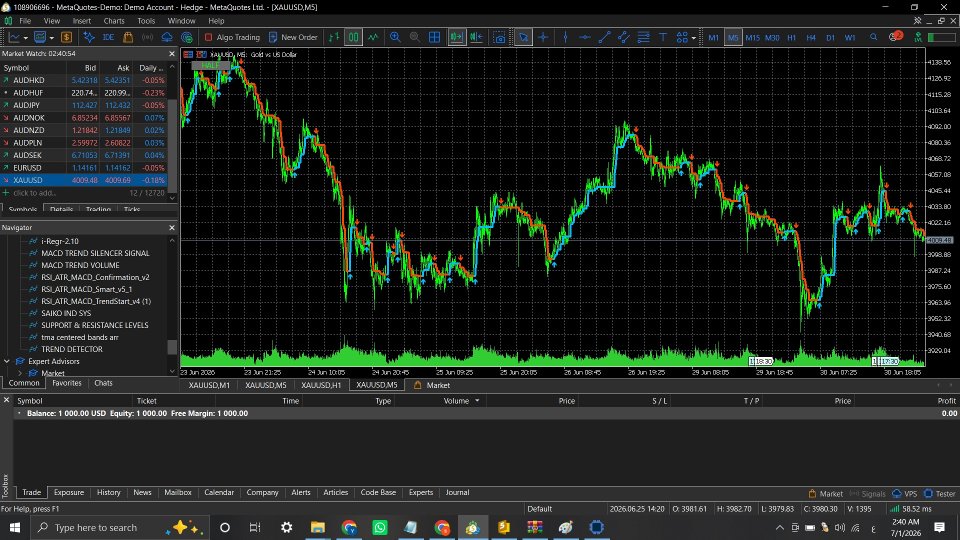960x540 pixels.
Task: Open the chart profiles icon
Action: 40,37
